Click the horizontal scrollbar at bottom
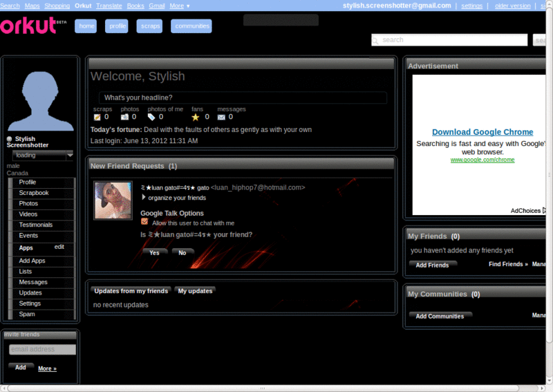 pyautogui.click(x=263, y=388)
